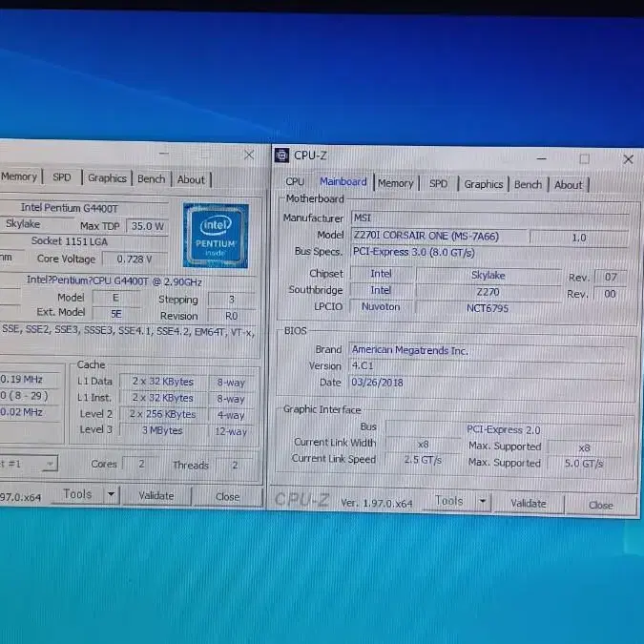This screenshot has width=644, height=644.
Task: Click Level 3 cache 3 MBytes value
Action: 162,430
